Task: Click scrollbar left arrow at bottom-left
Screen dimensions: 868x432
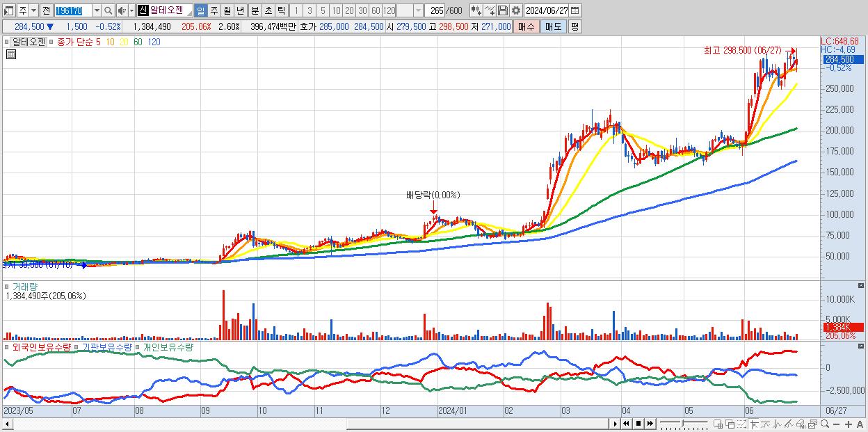Action: [x=7, y=424]
